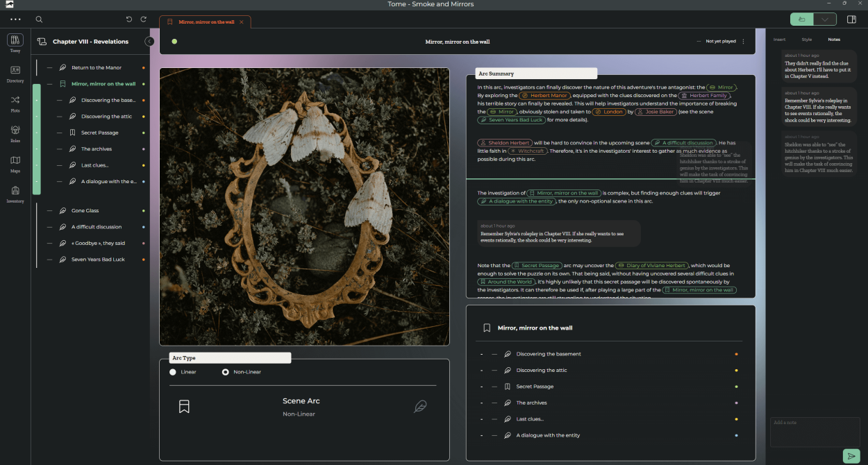Open the Directory section in the sidebar
Image resolution: width=868 pixels, height=465 pixels.
pyautogui.click(x=15, y=73)
